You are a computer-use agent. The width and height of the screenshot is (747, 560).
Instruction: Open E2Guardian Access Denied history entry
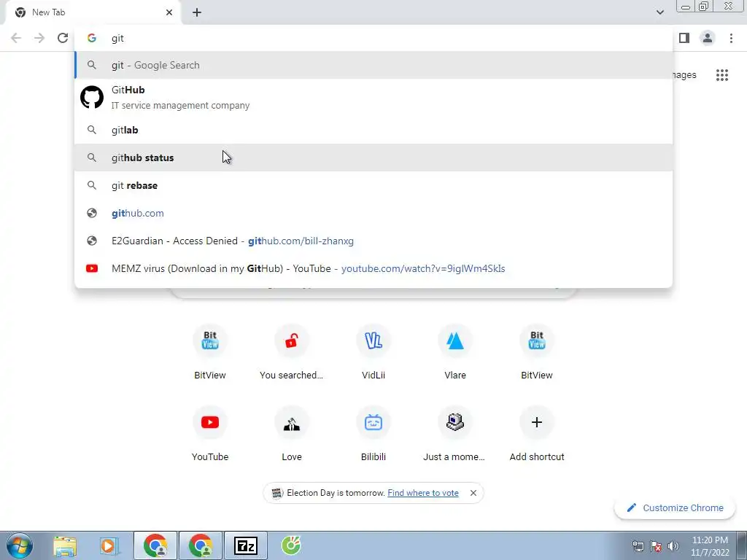coord(373,241)
